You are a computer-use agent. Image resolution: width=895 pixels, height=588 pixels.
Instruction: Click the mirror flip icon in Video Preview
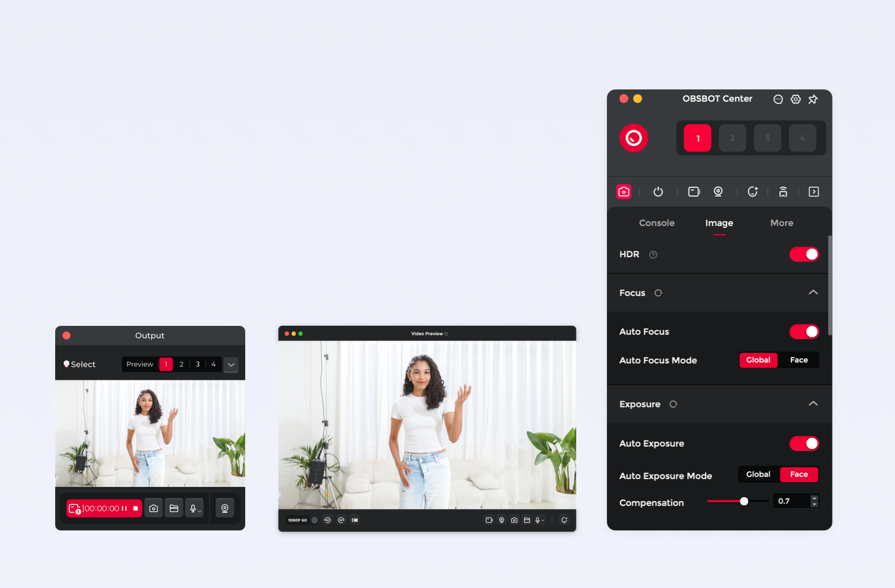pyautogui.click(x=355, y=520)
